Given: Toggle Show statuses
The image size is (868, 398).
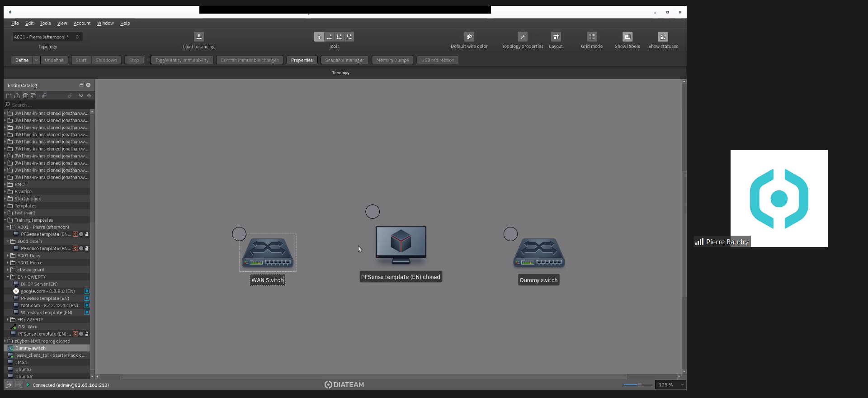Looking at the screenshot, I should pyautogui.click(x=663, y=37).
